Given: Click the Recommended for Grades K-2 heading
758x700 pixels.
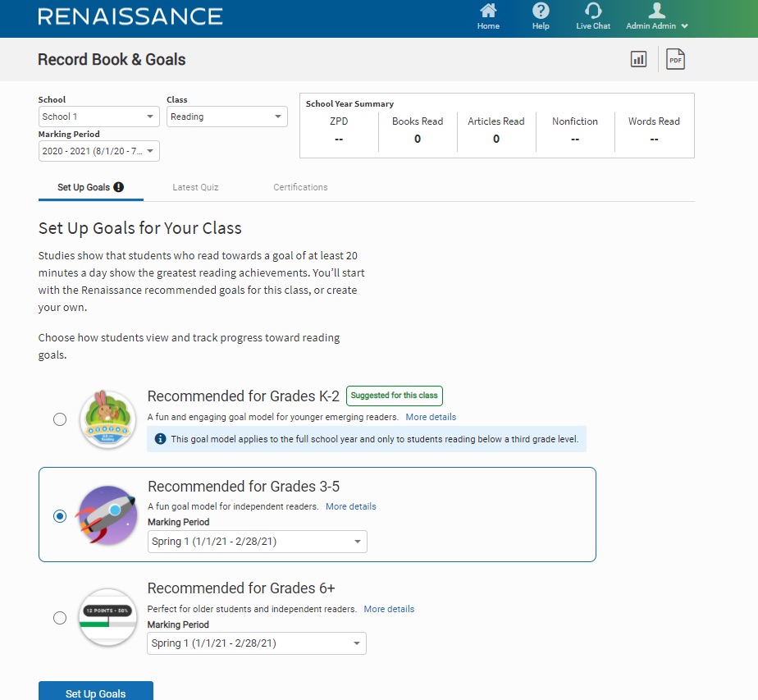Looking at the screenshot, I should tap(244, 396).
